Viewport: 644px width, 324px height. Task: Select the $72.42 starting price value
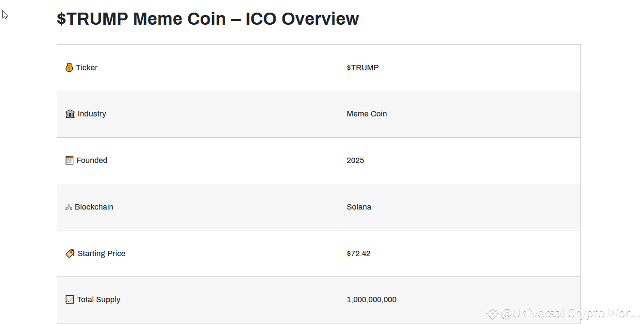point(359,254)
